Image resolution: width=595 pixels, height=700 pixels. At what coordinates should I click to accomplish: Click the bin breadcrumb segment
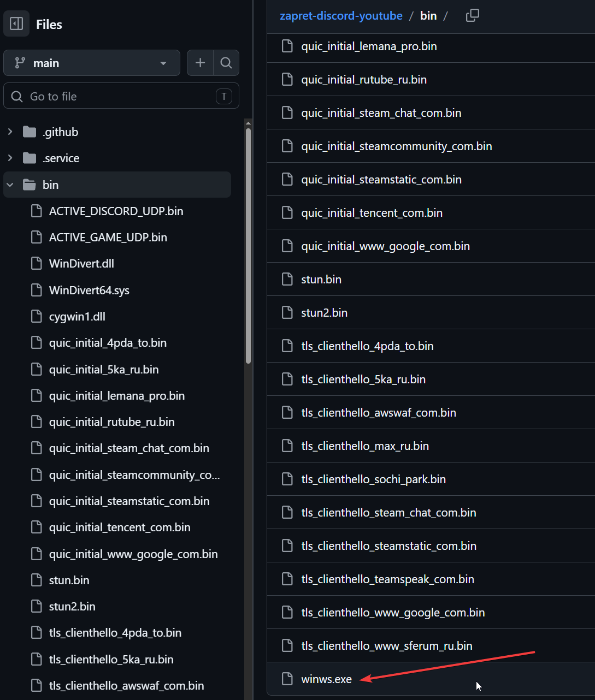(x=428, y=15)
